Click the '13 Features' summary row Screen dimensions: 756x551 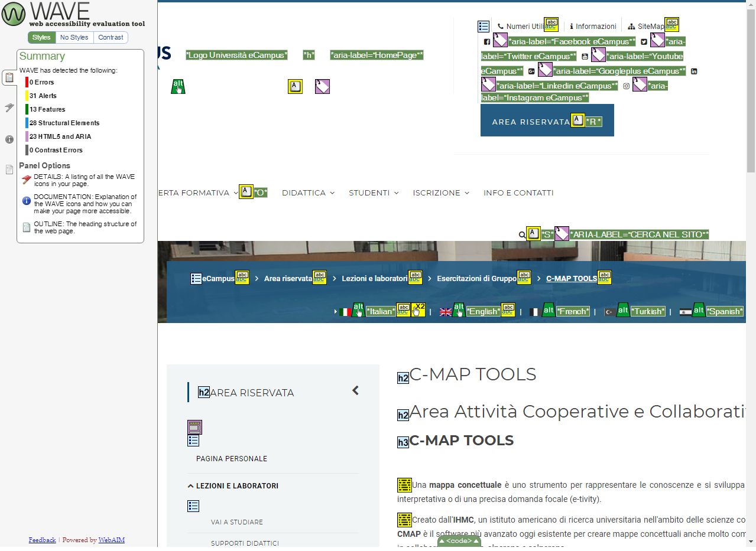[x=47, y=109]
